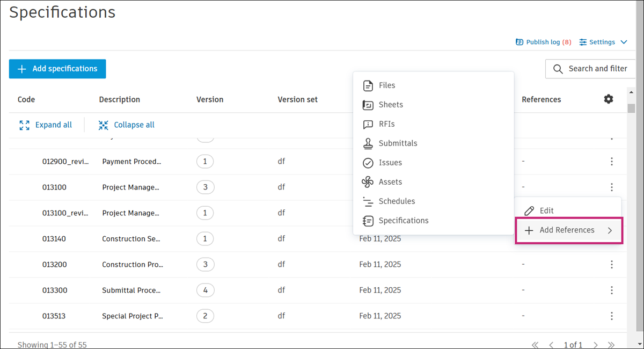The height and width of the screenshot is (349, 644).
Task: Open the Search and filter field
Action: pos(591,69)
